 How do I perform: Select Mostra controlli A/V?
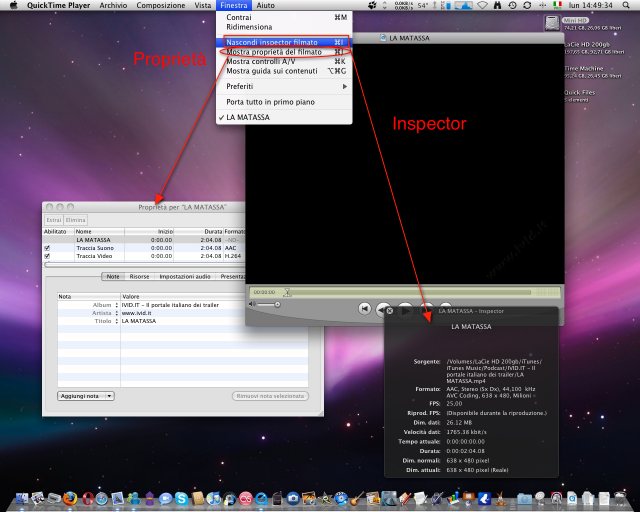[284, 61]
